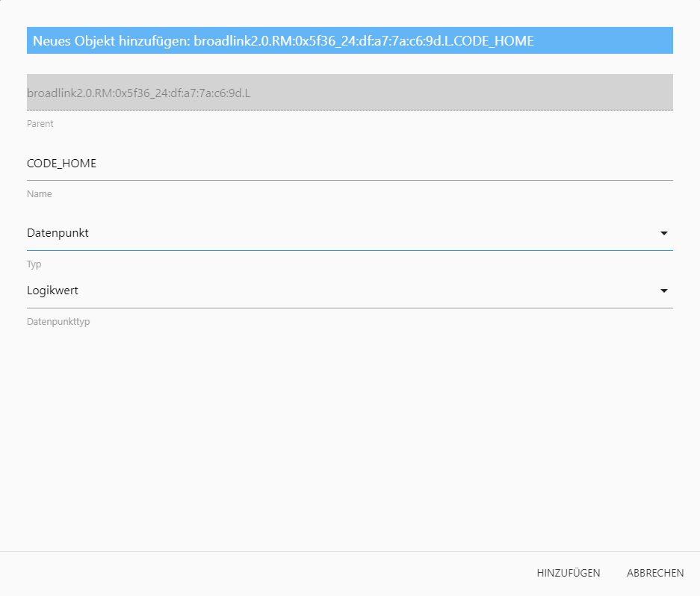Click the dialog title 'Neues Objekt hinzufügen'
Viewport: 700px width, 596px height.
(283, 40)
